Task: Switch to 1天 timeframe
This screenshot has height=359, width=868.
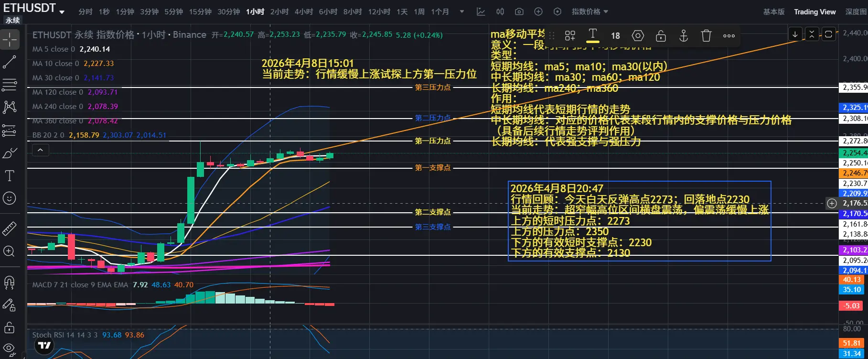Action: click(x=402, y=11)
